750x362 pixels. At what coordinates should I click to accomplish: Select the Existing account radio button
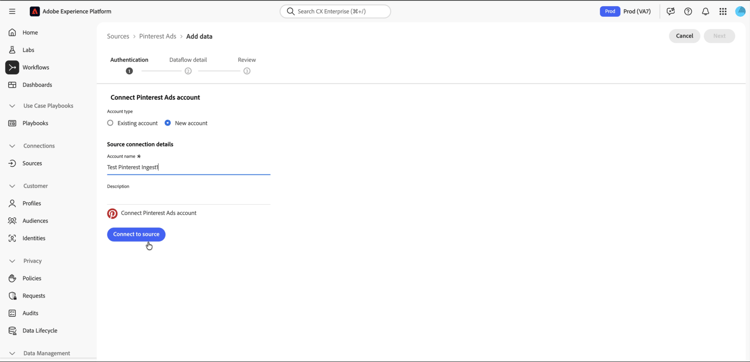[110, 123]
